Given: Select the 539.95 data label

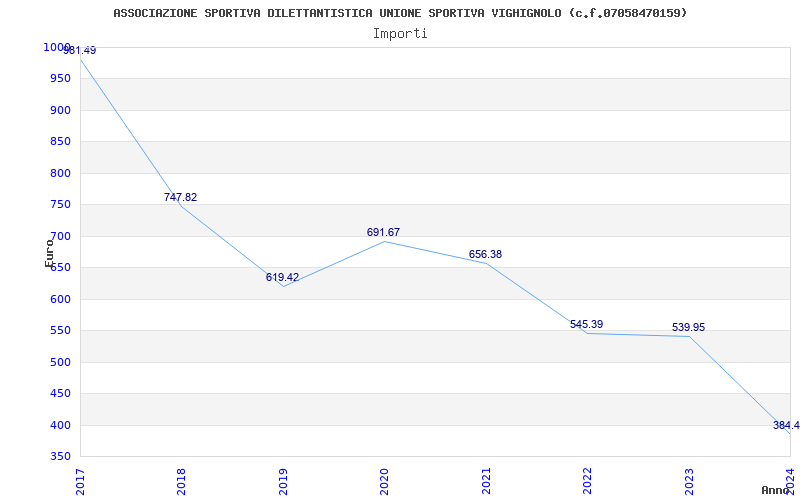Looking at the screenshot, I should (688, 328).
